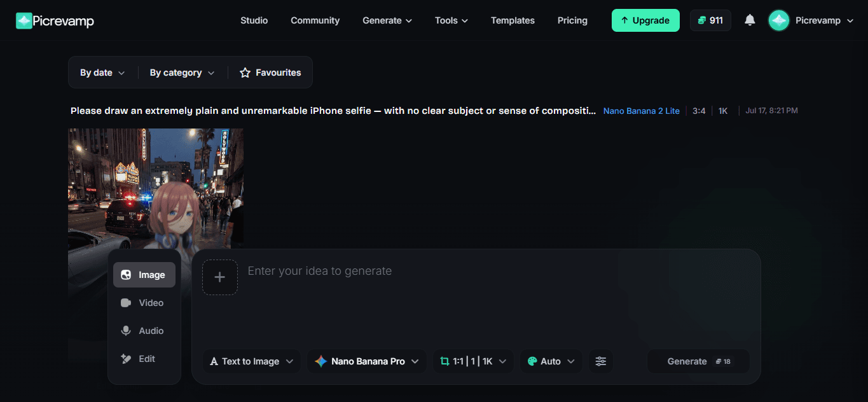The image size is (868, 402).
Task: Click the Text to Image A icon
Action: click(x=214, y=361)
